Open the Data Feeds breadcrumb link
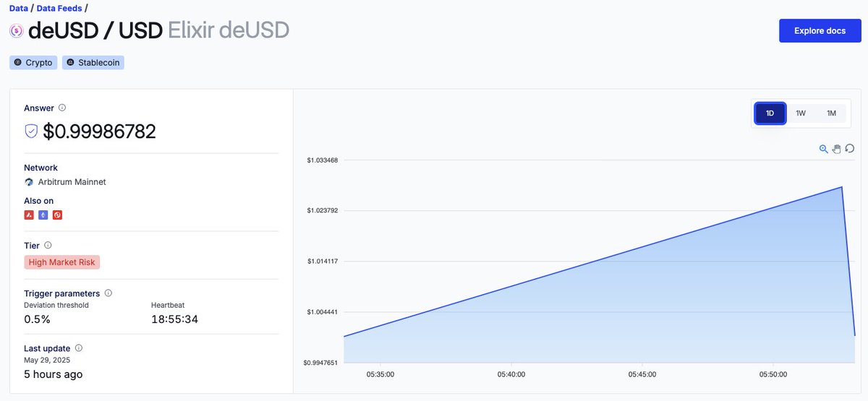The image size is (868, 401). click(x=59, y=9)
